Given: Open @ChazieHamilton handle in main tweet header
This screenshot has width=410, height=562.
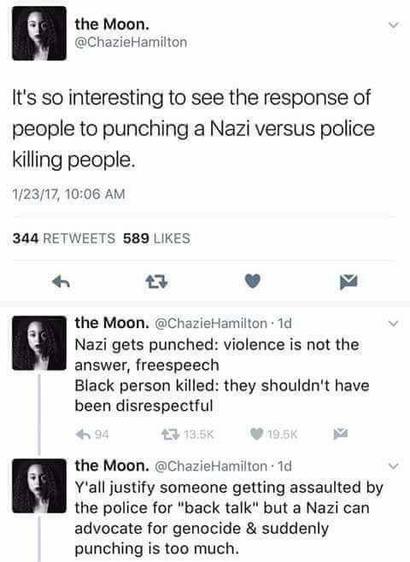Looking at the screenshot, I should tap(131, 42).
